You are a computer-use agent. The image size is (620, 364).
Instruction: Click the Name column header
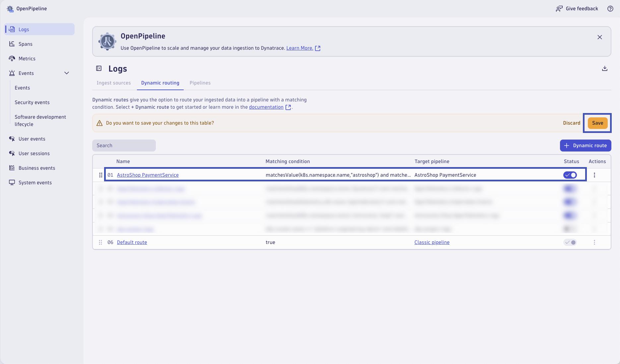(x=123, y=161)
